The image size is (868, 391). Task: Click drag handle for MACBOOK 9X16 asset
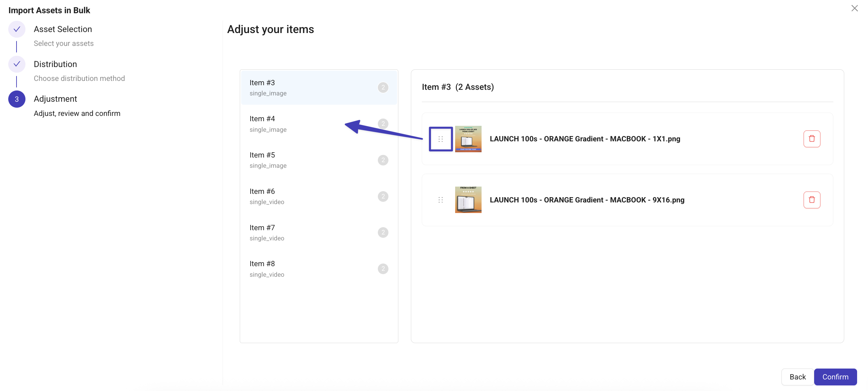click(440, 200)
